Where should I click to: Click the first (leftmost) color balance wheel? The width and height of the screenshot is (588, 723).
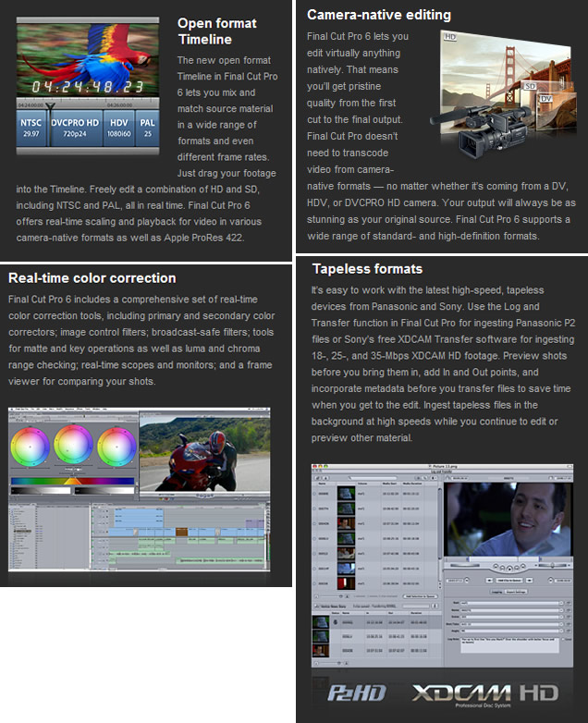click(x=30, y=447)
